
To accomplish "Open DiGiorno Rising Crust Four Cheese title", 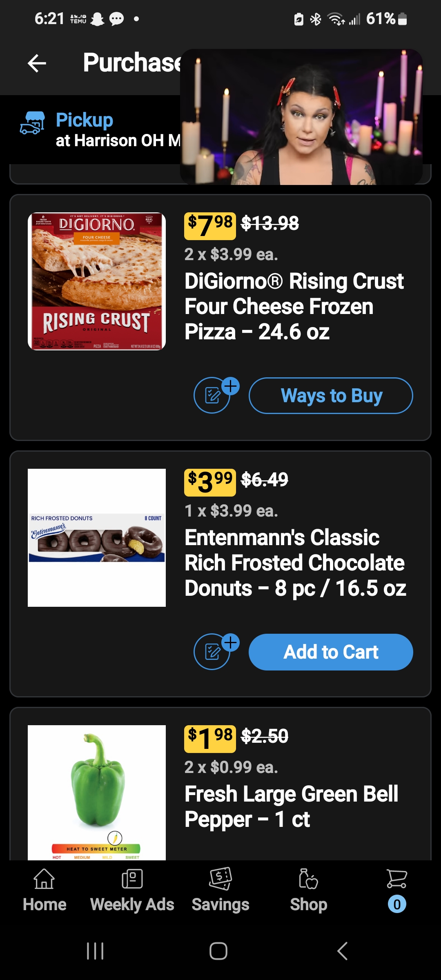I will (294, 306).
